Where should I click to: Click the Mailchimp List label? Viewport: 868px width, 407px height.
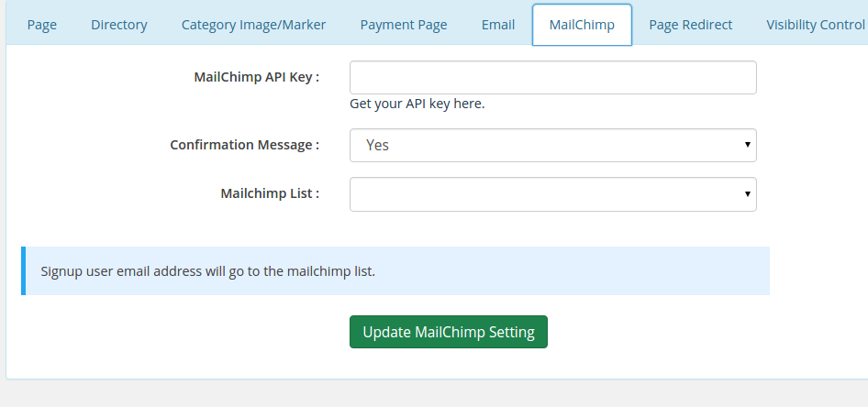tap(270, 193)
